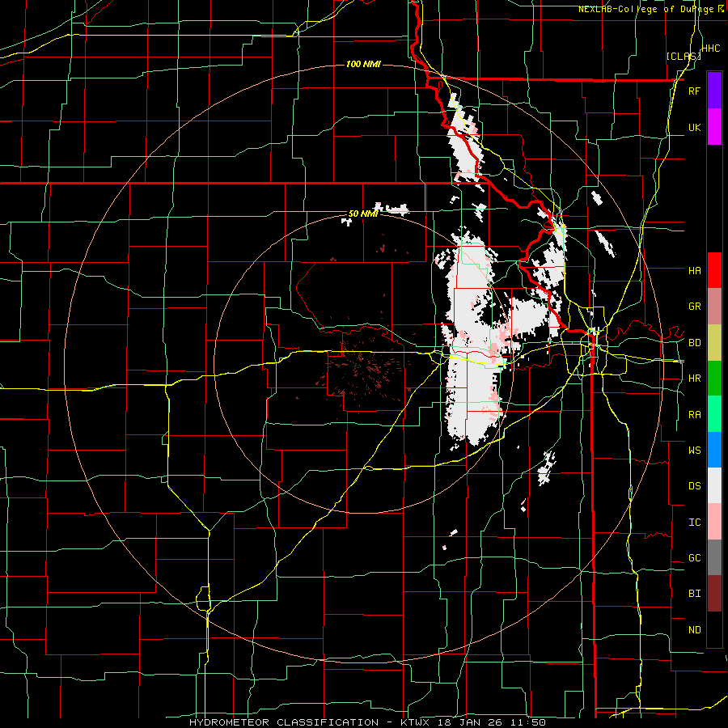Click the WS blue legend swatch
This screenshot has width=728, height=728.
click(714, 450)
